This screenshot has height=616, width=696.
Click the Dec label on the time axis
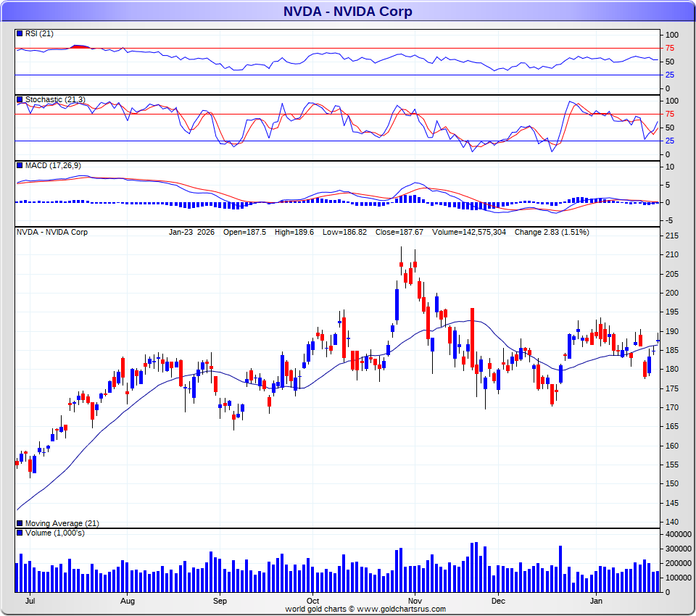497,601
